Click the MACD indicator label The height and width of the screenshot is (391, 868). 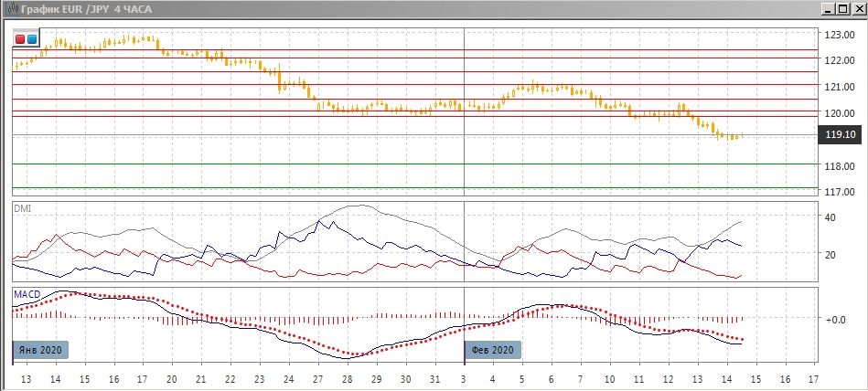(27, 295)
